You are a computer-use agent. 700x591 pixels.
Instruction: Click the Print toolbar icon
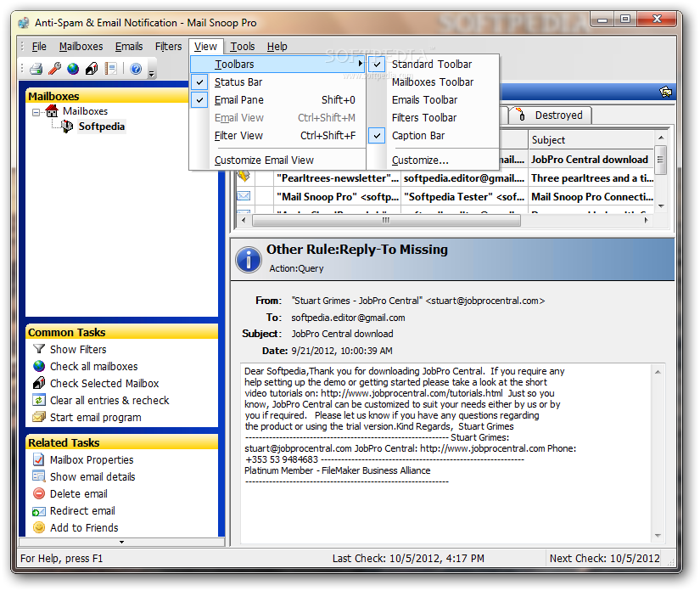click(36, 69)
